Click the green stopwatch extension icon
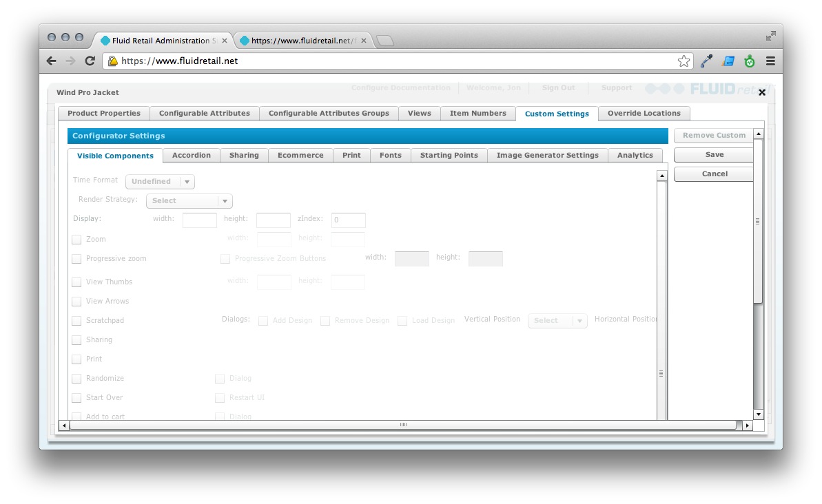The width and height of the screenshot is (822, 504). point(749,61)
